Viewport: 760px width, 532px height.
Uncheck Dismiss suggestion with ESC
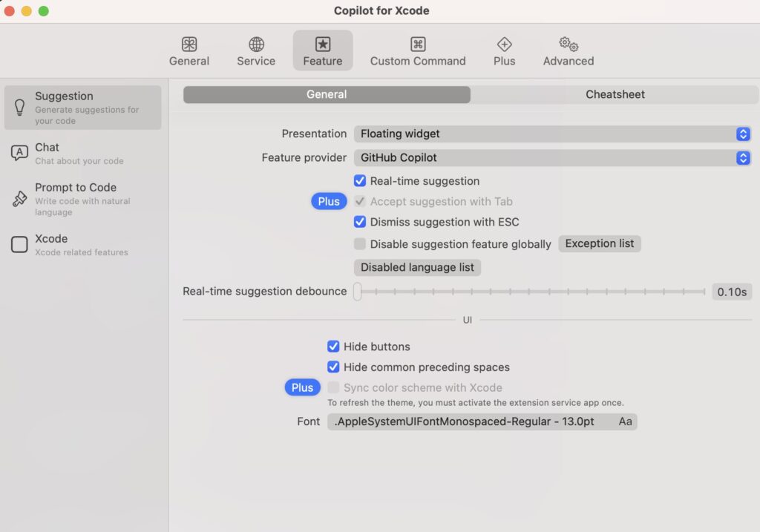pos(358,222)
